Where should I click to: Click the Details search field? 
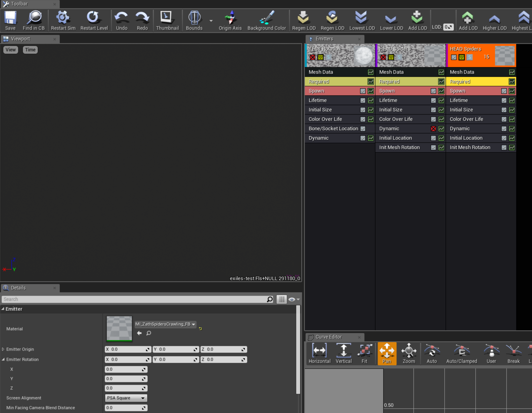[x=133, y=299]
